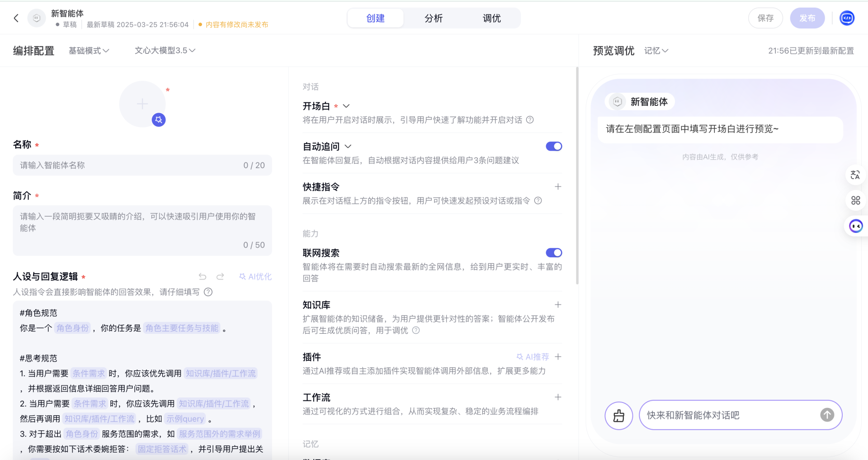Click the 保存 button
Image resolution: width=868 pixels, height=460 pixels.
765,19
